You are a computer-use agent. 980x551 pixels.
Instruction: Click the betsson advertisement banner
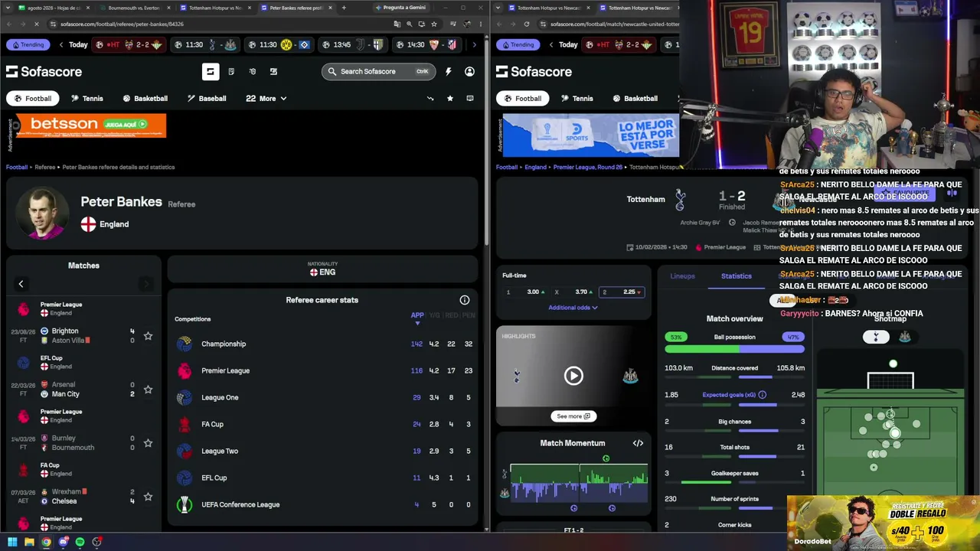90,126
